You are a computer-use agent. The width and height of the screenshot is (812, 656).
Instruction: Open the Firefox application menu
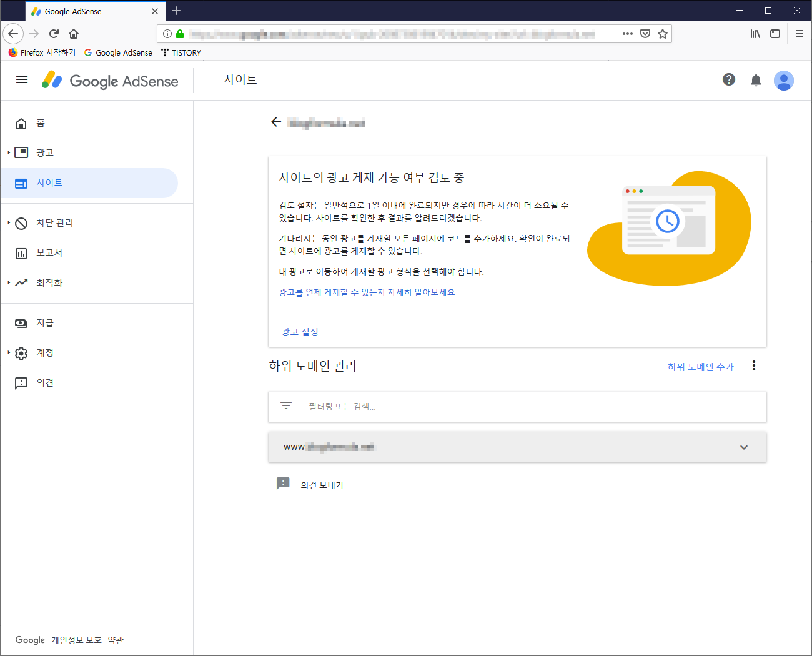pos(800,34)
